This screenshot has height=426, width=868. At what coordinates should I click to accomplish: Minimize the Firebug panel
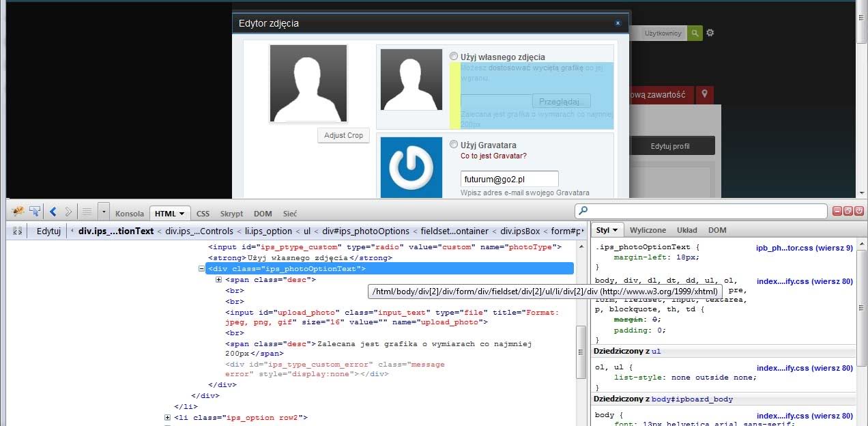point(838,212)
